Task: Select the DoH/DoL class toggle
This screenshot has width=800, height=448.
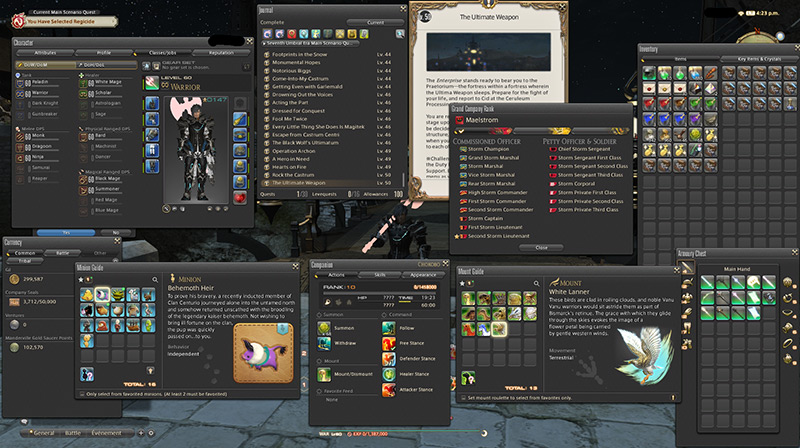Action: click(106, 65)
